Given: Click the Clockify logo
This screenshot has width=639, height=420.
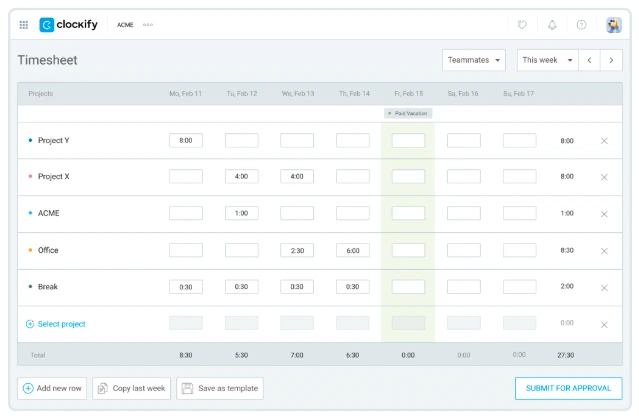Looking at the screenshot, I should coord(68,25).
